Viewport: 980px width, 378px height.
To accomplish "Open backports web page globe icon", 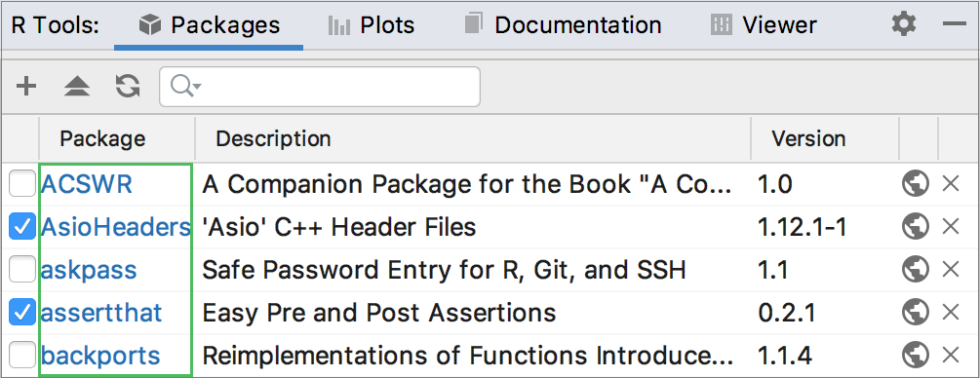I will (x=915, y=355).
